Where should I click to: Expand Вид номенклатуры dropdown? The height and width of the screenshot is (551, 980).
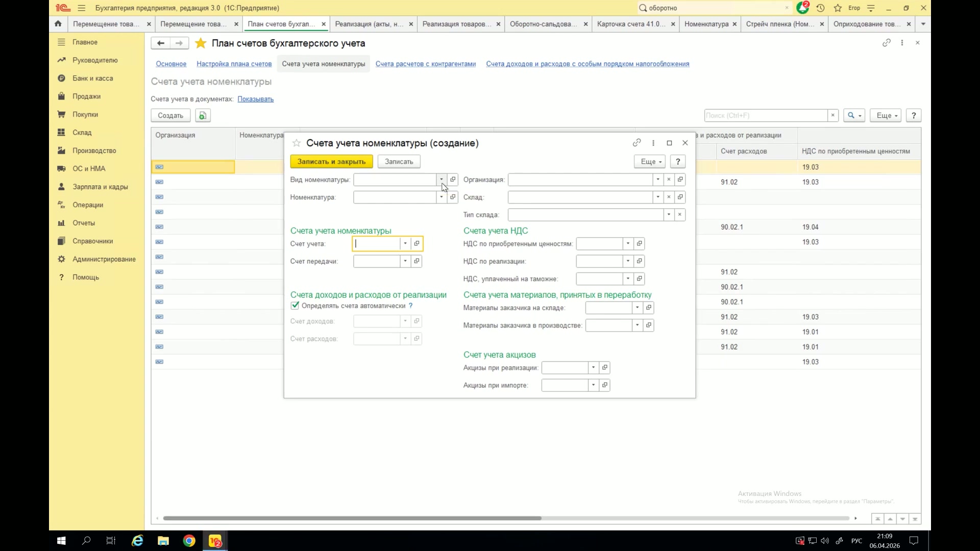(x=442, y=180)
